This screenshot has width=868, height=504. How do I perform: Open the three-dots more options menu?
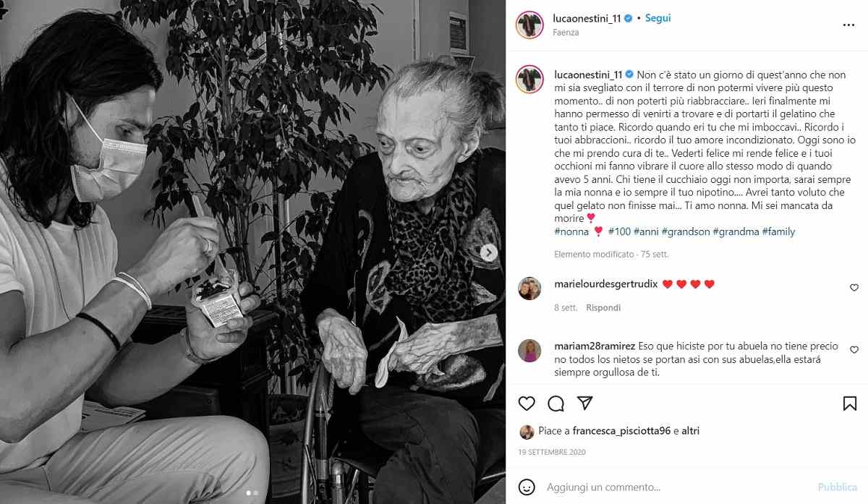tap(849, 25)
